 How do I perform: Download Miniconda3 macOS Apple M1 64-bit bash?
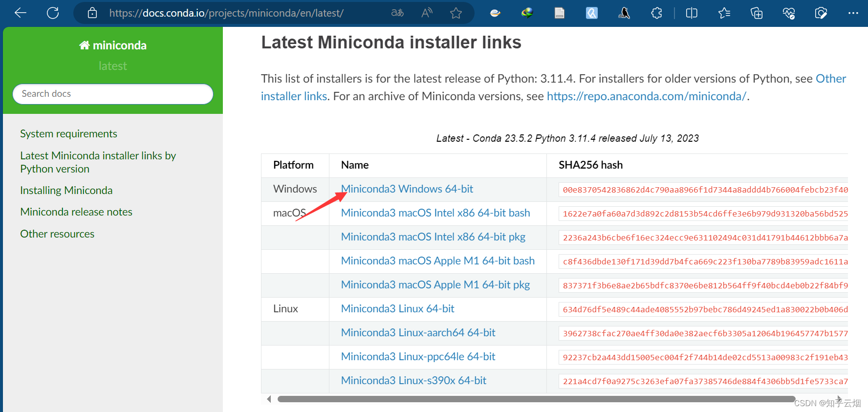pos(438,261)
